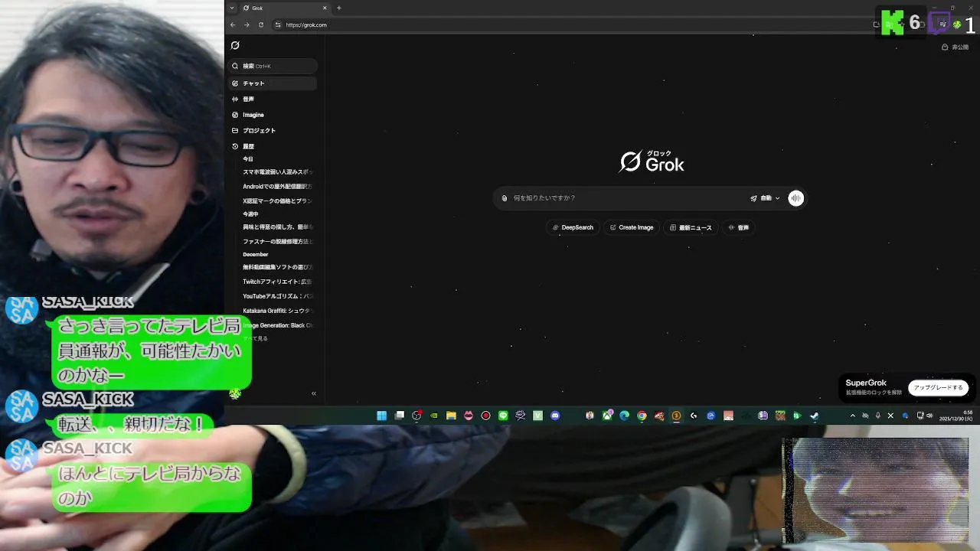Screen dimensions: 980x551
Task: Open the 検索 Ctrl+K search box
Action: click(273, 66)
